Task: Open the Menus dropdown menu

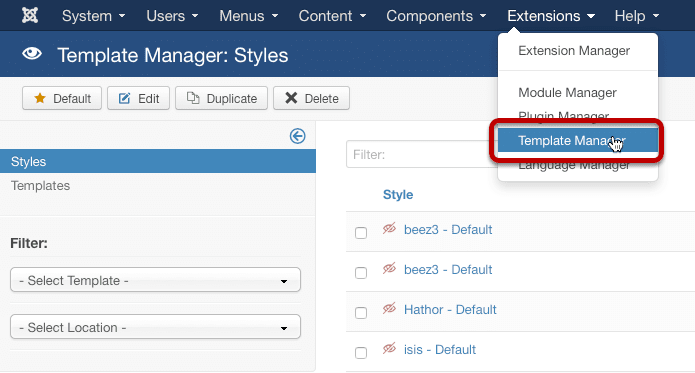Action: [249, 16]
